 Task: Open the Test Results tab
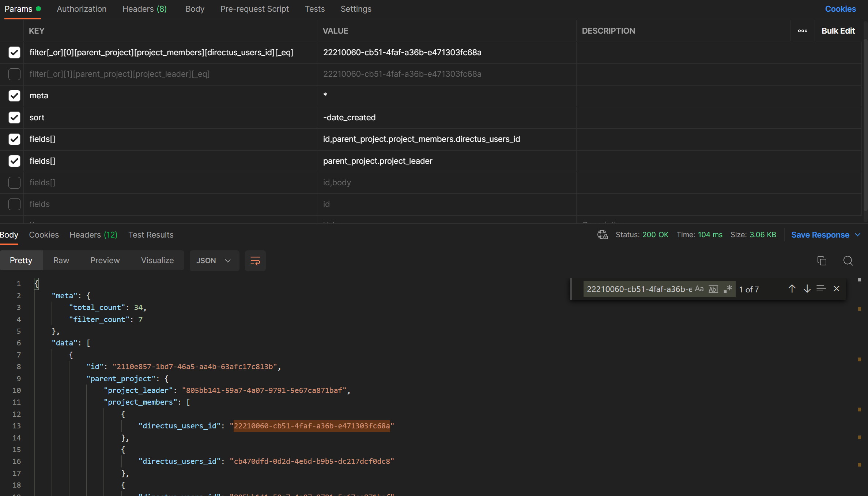pos(151,235)
